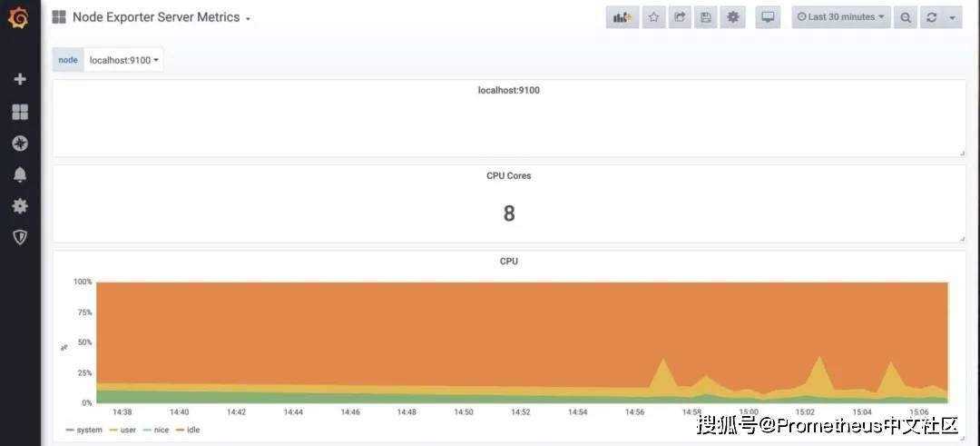Screen dimensions: 980x446
Task: Share the dashboard via share icon
Action: (x=680, y=17)
